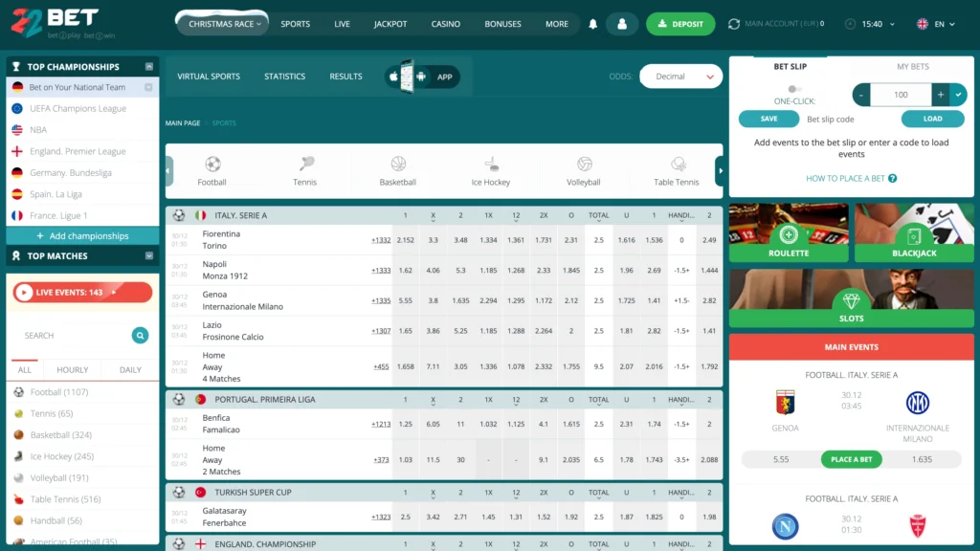Collapse the Top Matches panel
The width and height of the screenshot is (980, 551).
tap(148, 256)
